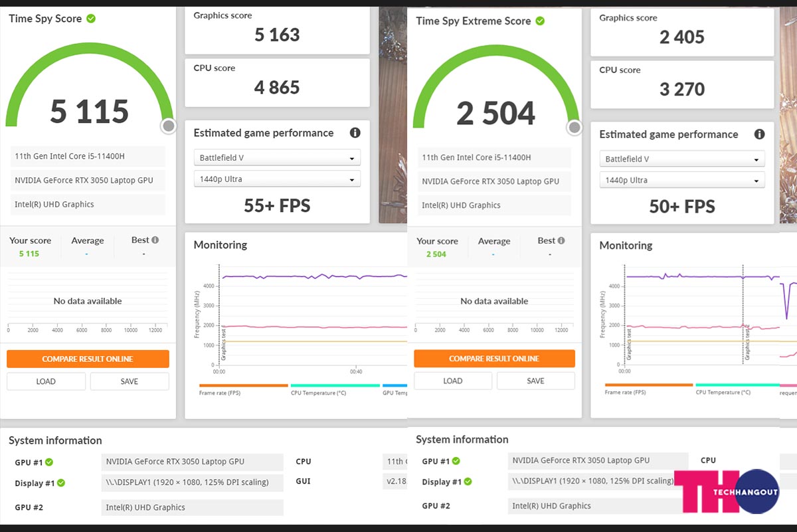Select the teal CPU Temperature legend bar in Time Spy Extreme monitoring
Viewport: 797px width, 532px height.
(x=737, y=385)
